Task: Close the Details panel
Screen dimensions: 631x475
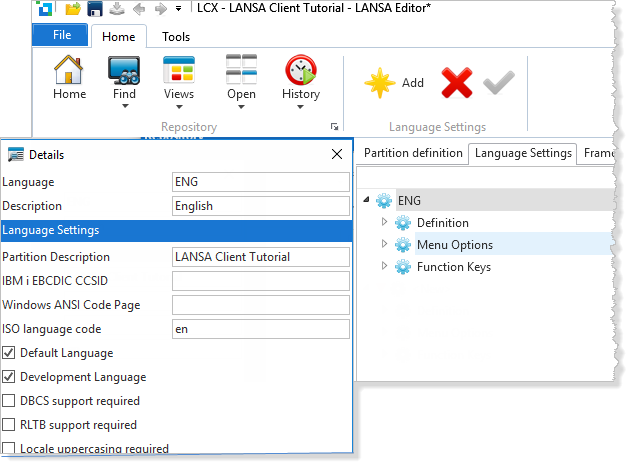Action: click(x=337, y=154)
